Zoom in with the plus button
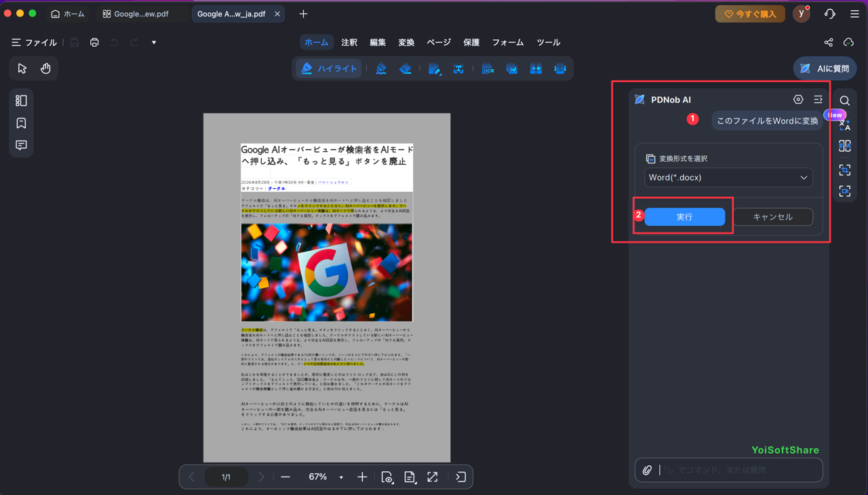Screen dimensions: 868x495 point(362,477)
